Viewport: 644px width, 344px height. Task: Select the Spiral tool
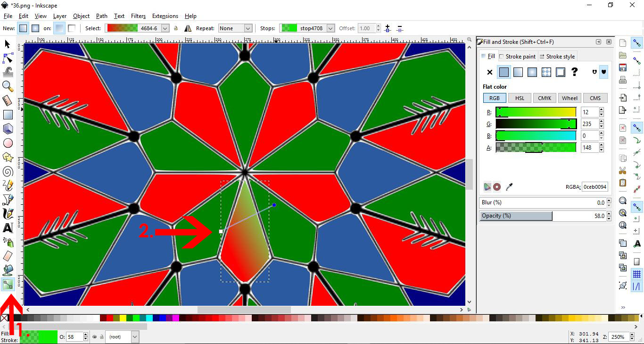click(8, 171)
